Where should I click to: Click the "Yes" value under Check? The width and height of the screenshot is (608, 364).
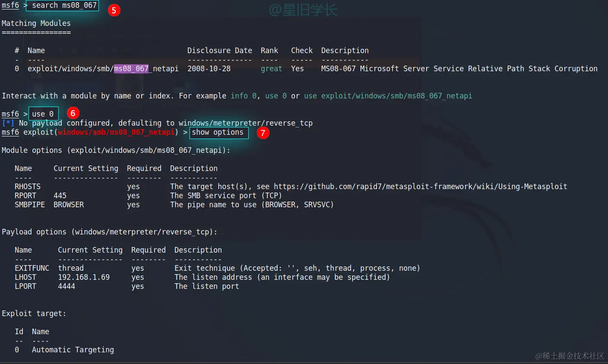point(298,69)
